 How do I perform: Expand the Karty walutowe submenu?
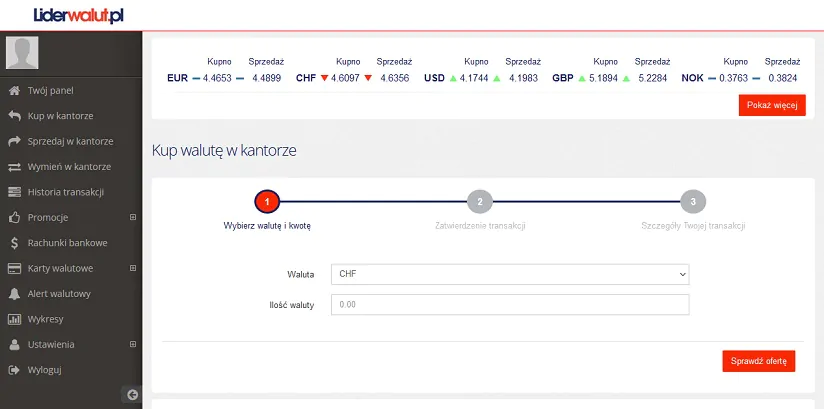pos(133,268)
